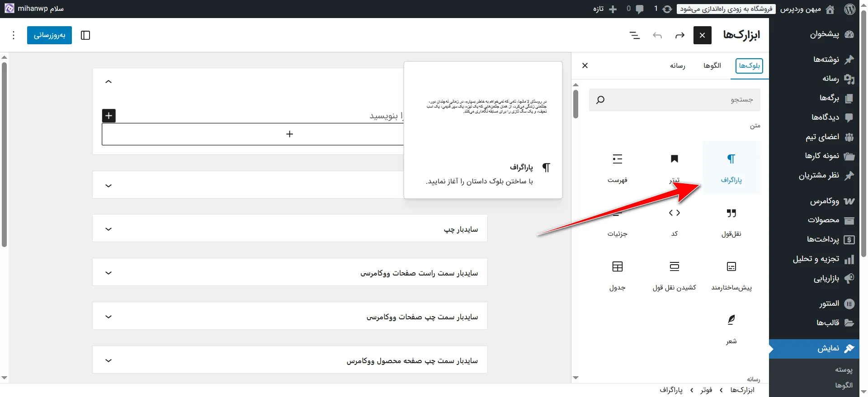
Task: Insert the Preformatted (پیش‌ساختارمند) block
Action: [x=731, y=276]
